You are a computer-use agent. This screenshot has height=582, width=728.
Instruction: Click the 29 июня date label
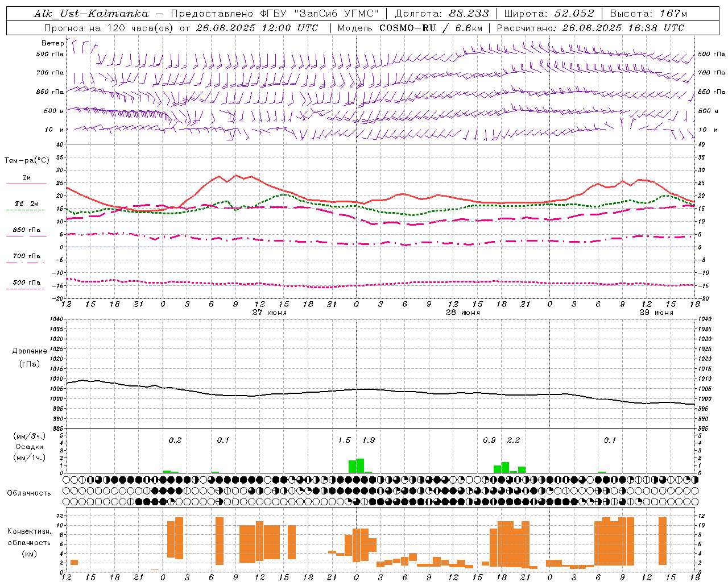click(656, 313)
